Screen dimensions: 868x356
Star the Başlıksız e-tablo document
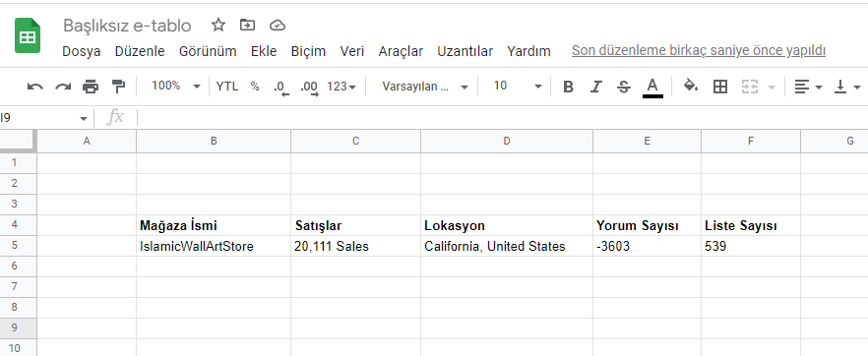pyautogui.click(x=218, y=25)
